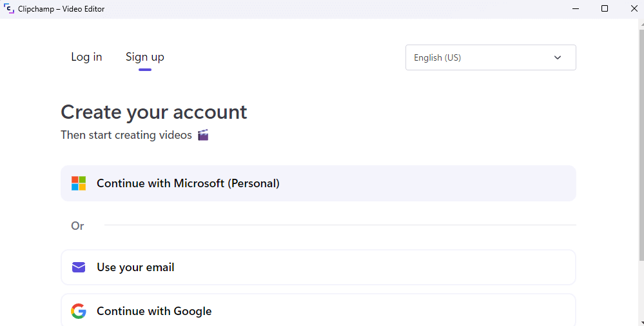Switch to the Log in tab

pyautogui.click(x=86, y=57)
